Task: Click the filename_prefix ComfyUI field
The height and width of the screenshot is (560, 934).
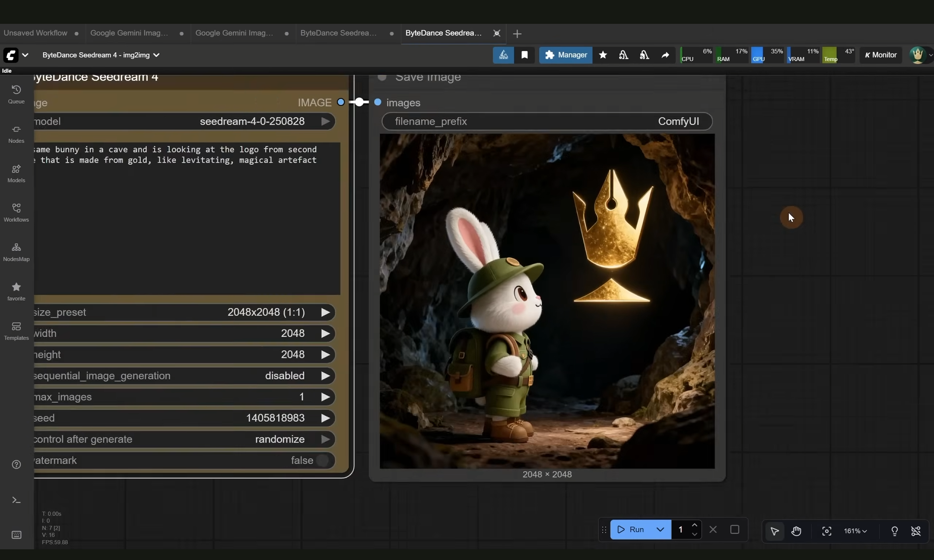Action: [547, 122]
